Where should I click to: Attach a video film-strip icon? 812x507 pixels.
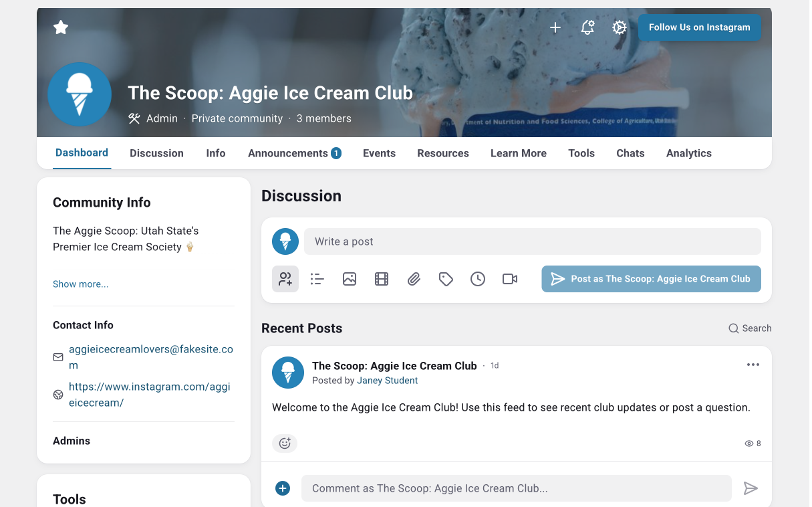coord(382,279)
